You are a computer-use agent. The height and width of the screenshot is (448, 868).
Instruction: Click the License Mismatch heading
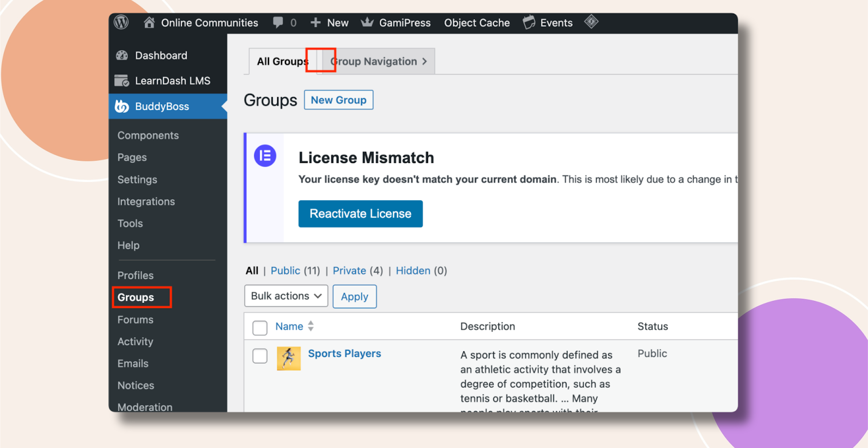[x=366, y=157]
